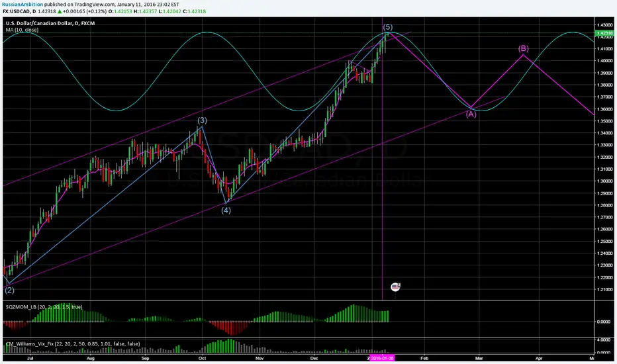Click the H:1.42357 high value

[145, 11]
